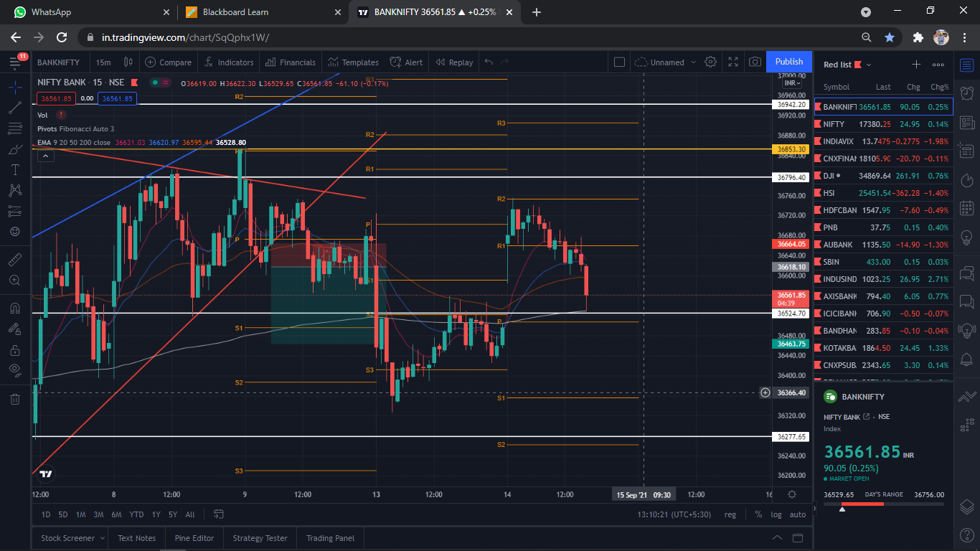Open the Alerts alarm clock panel
This screenshot has width=980, height=551.
tap(966, 93)
